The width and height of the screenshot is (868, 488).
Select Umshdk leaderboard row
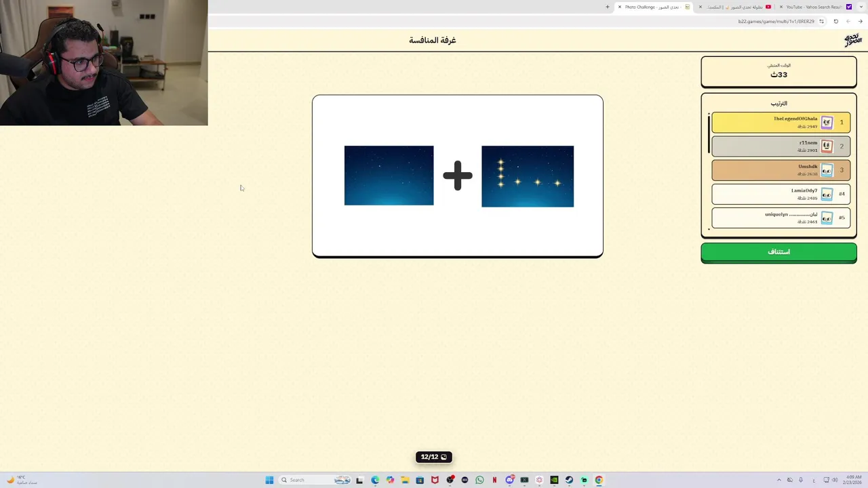click(x=781, y=170)
